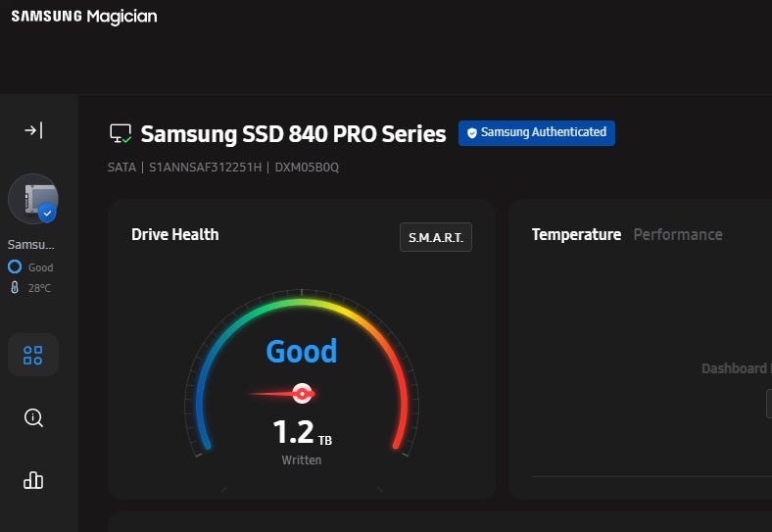Click the truncated 'Samsu...' drive name
Image resolution: width=772 pixels, height=532 pixels.
pos(31,244)
